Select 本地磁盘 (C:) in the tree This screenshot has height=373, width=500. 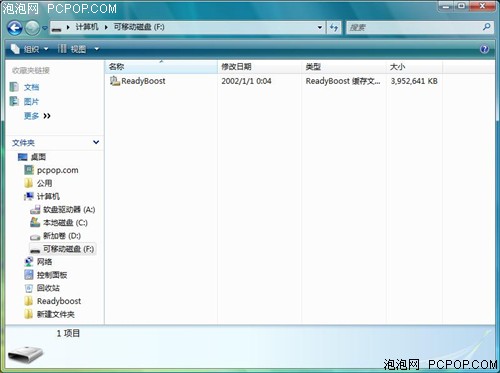(65, 222)
